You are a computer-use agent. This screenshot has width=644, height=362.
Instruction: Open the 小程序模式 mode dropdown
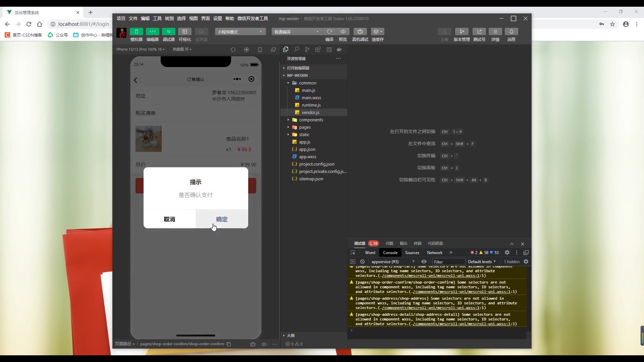(x=240, y=32)
